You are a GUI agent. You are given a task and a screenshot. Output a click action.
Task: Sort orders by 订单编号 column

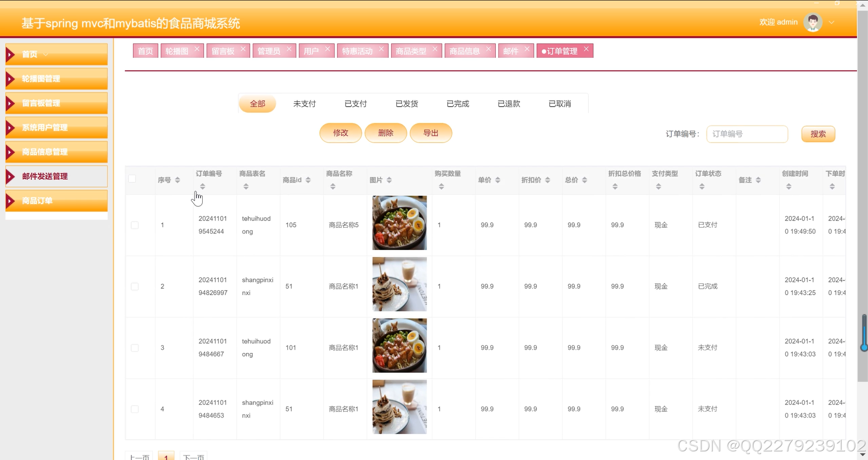pyautogui.click(x=202, y=186)
